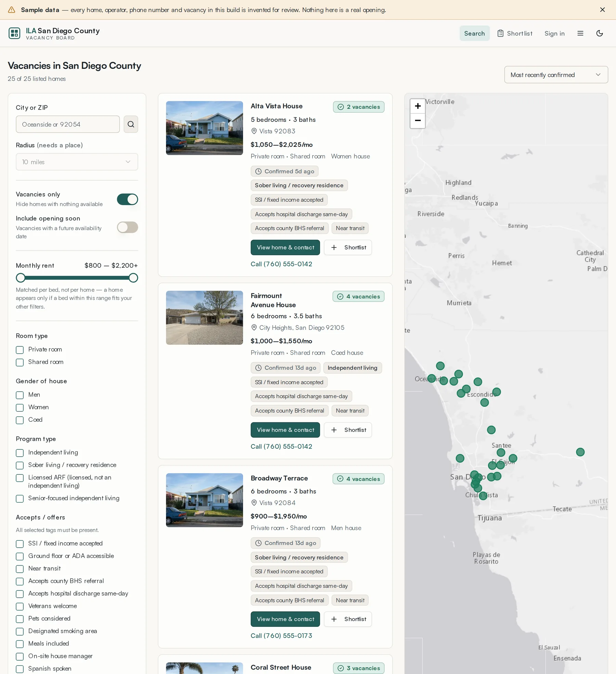Add Alta Vista House to Shortlist
Image resolution: width=616 pixels, height=674 pixels.
[x=348, y=247]
